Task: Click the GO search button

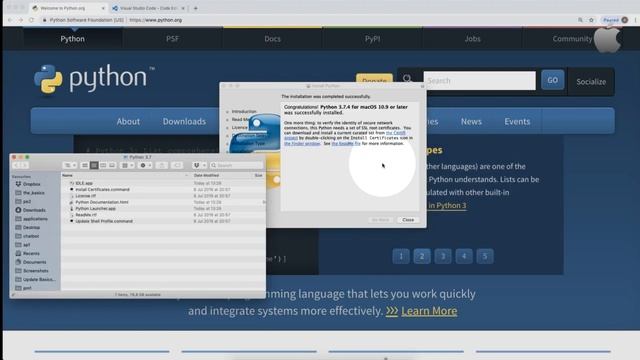Action: tap(552, 80)
